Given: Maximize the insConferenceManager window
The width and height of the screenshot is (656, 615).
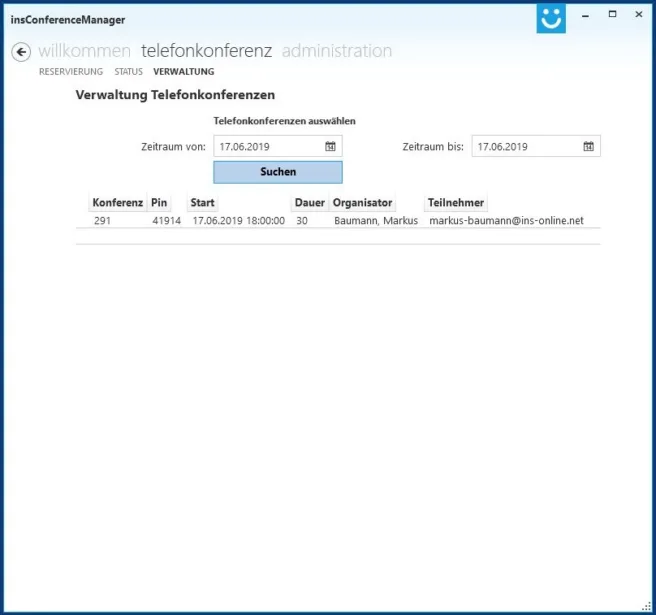Looking at the screenshot, I should pos(612,14).
